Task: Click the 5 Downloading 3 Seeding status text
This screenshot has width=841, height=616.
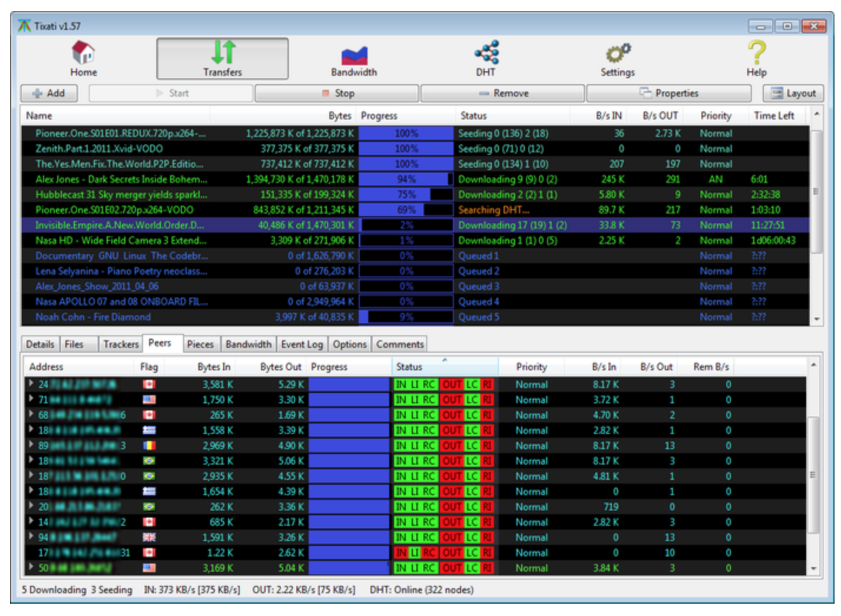Action: [x=77, y=589]
